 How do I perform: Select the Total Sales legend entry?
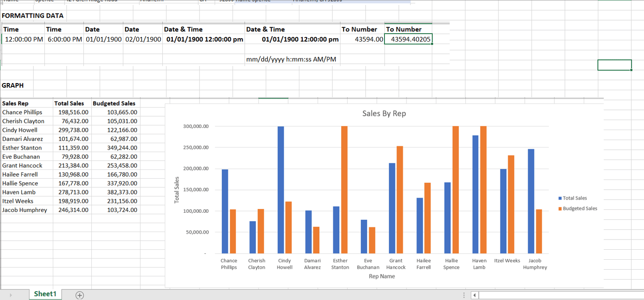(573, 198)
